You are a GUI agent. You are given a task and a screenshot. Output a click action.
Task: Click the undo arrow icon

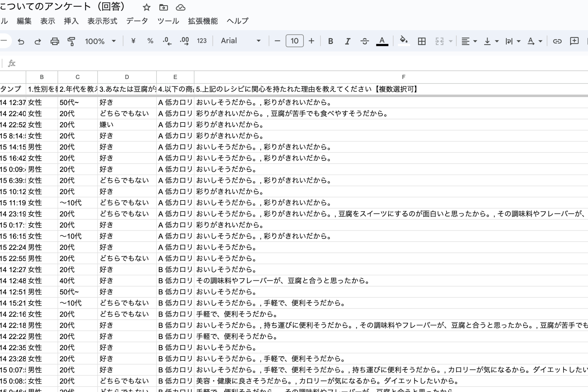21,41
